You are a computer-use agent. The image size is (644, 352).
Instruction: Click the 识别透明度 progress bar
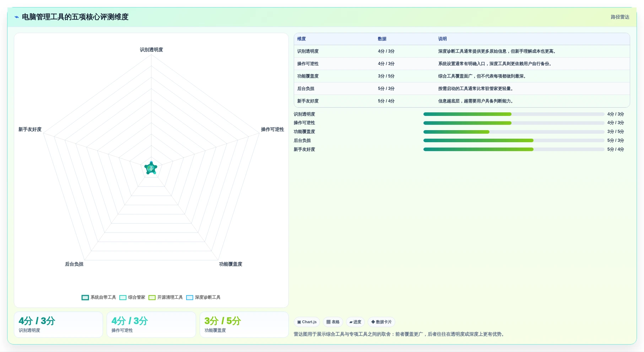[514, 114]
